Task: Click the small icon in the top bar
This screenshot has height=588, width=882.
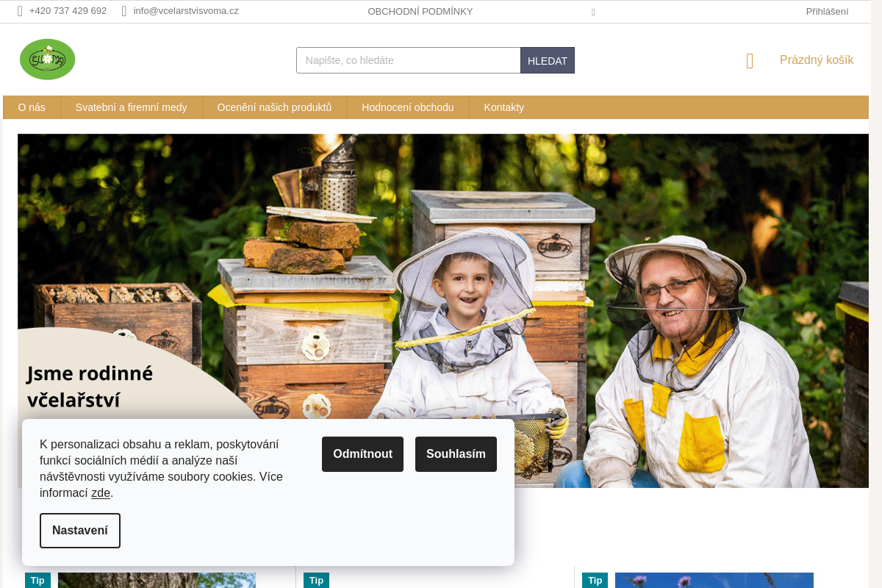Action: pyautogui.click(x=593, y=12)
